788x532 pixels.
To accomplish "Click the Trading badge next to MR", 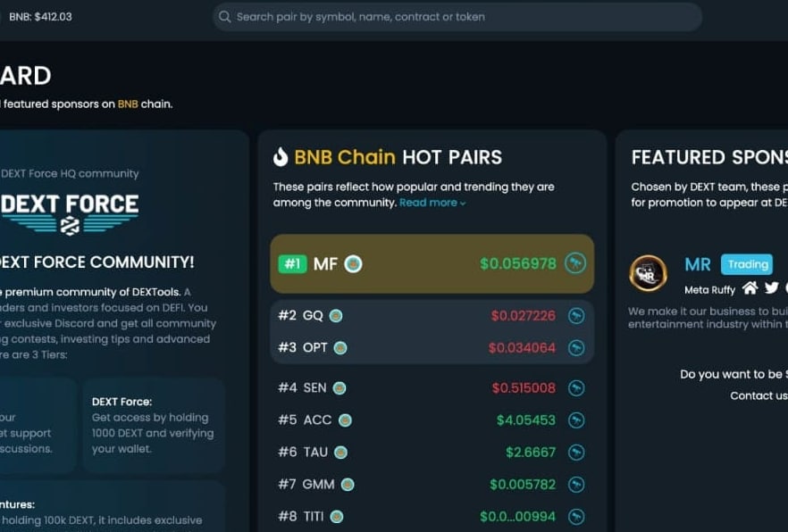I will [x=747, y=264].
